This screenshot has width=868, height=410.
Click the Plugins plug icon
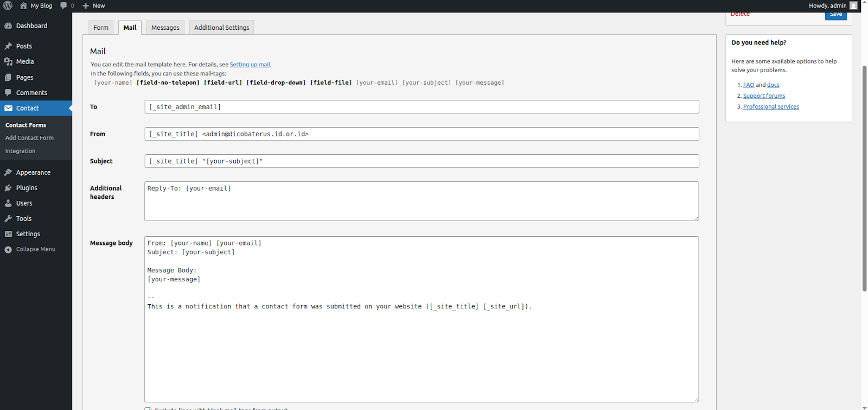pos(8,188)
